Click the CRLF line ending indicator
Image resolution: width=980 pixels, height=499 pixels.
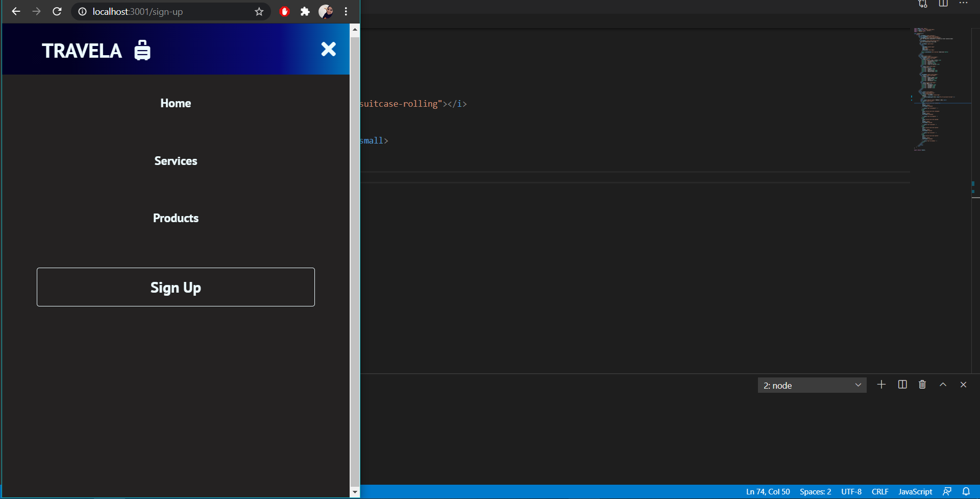(x=880, y=492)
